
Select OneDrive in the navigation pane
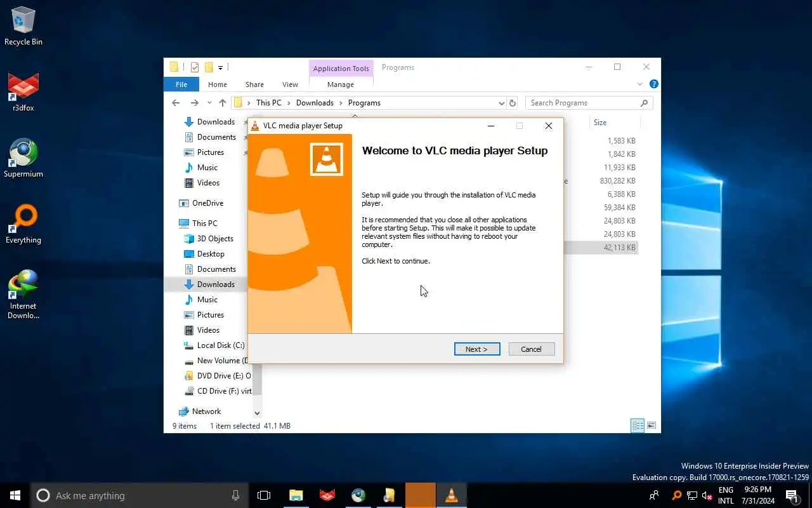coord(207,203)
